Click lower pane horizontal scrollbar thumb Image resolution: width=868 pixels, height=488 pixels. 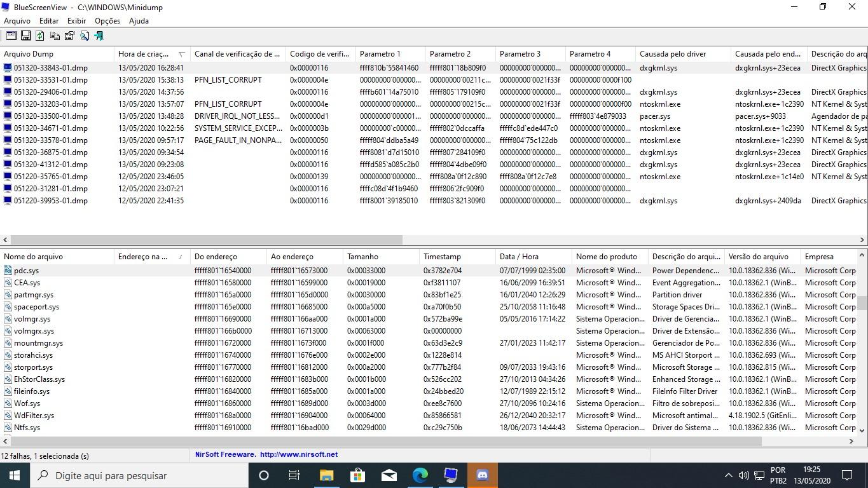(386, 441)
